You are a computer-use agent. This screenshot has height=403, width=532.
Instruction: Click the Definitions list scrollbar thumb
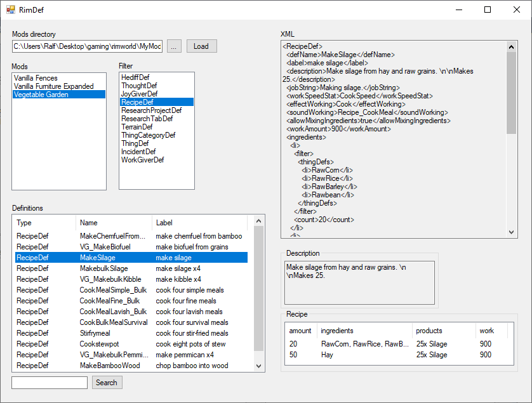coord(258,288)
